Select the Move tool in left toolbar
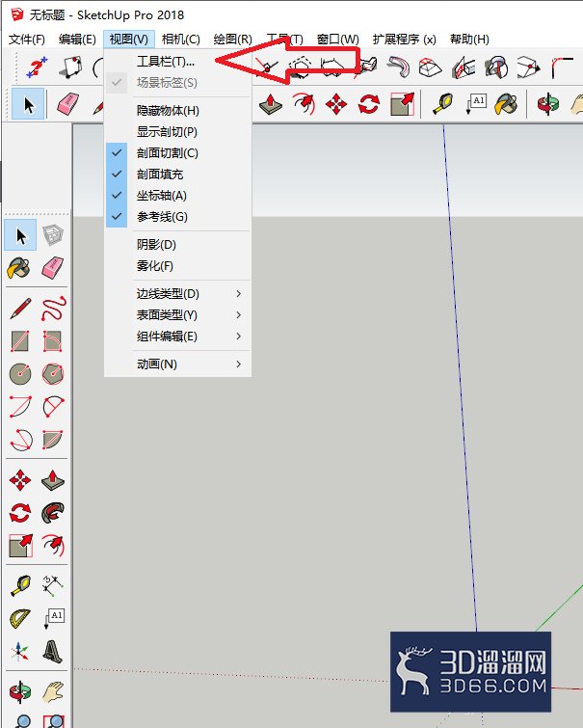The height and width of the screenshot is (728, 583). click(x=20, y=480)
